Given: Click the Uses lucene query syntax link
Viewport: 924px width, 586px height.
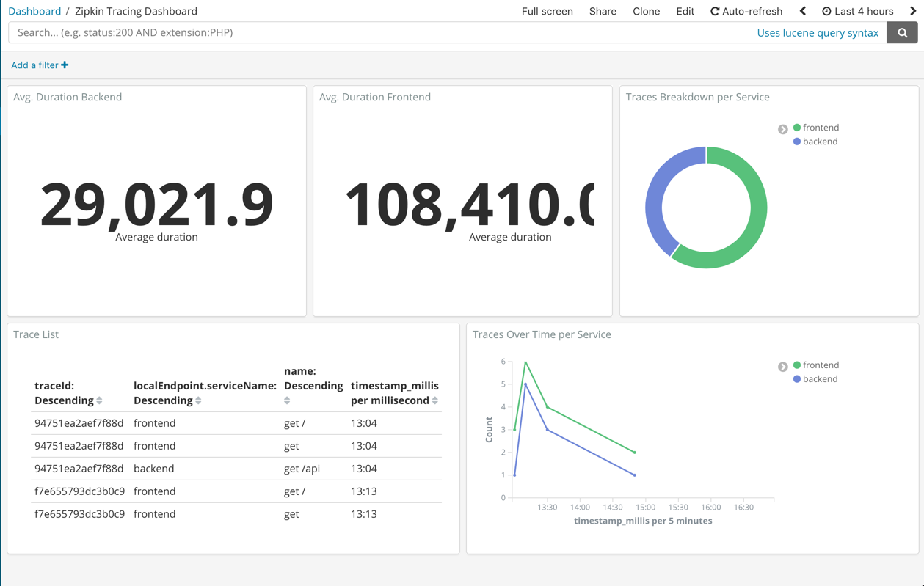Looking at the screenshot, I should pos(818,32).
